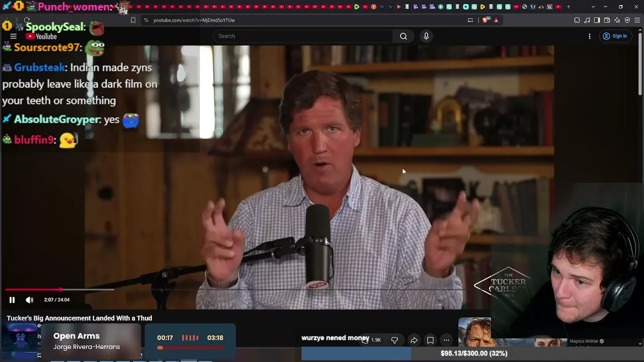Switch to the orange Y browser tab
The height and width of the screenshot is (362, 644).
pyautogui.click(x=373, y=7)
